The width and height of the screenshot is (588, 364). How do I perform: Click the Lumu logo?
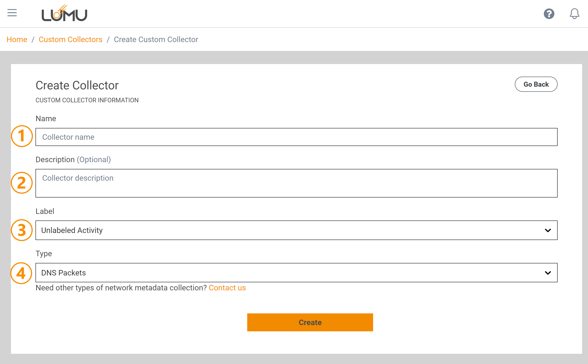tap(64, 13)
